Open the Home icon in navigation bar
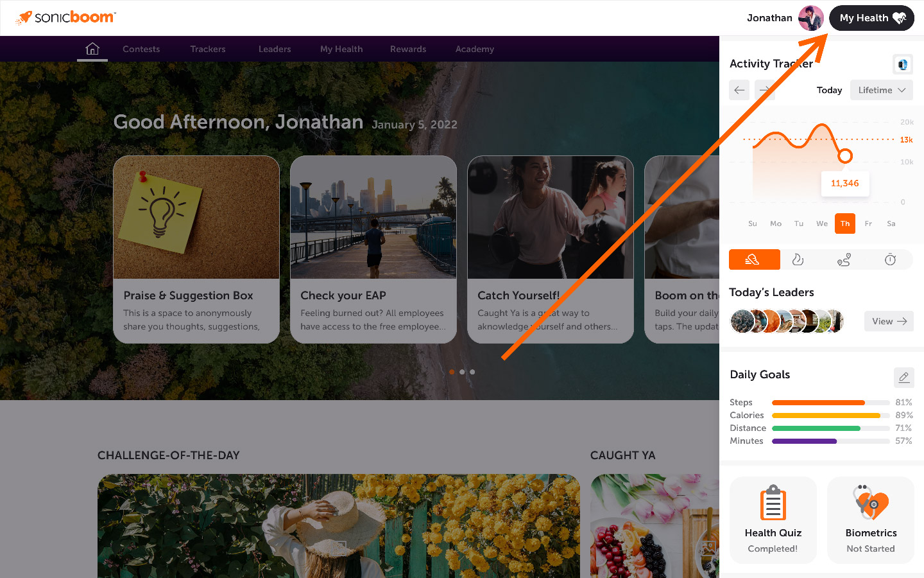Screen dimensions: 924x578 point(92,49)
